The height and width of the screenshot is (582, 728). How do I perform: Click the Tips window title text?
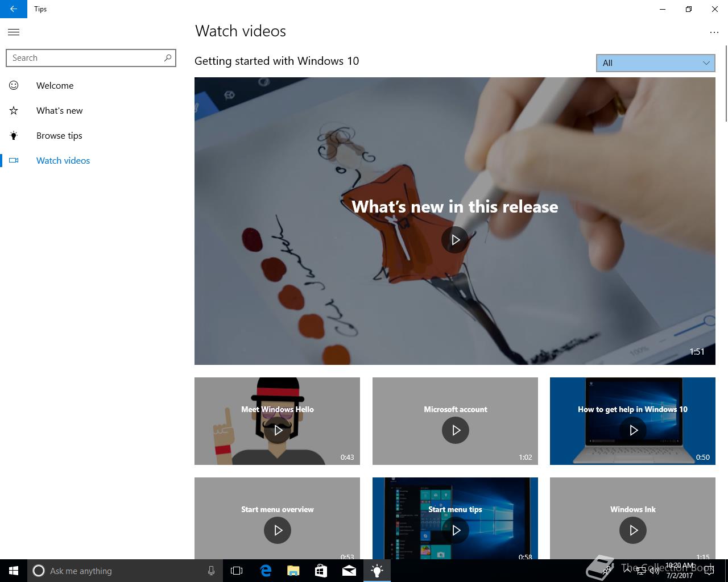[40, 9]
